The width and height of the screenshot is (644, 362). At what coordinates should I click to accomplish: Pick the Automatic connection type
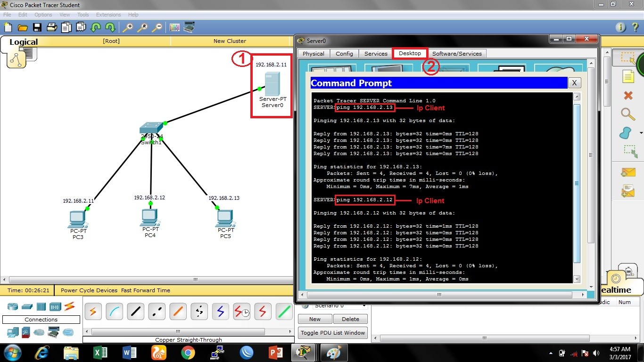point(93,312)
